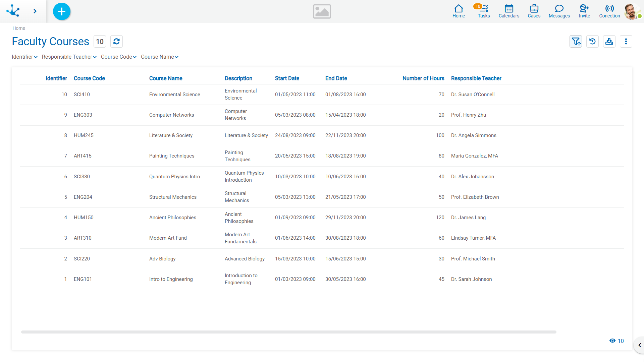Sort by Number of Hours column header

click(x=423, y=78)
